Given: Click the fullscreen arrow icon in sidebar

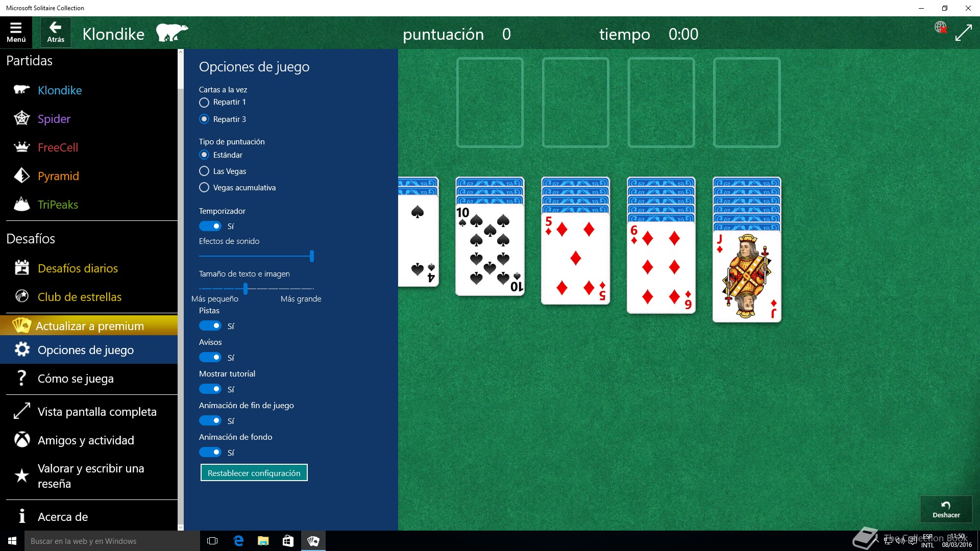Looking at the screenshot, I should click(x=21, y=411).
